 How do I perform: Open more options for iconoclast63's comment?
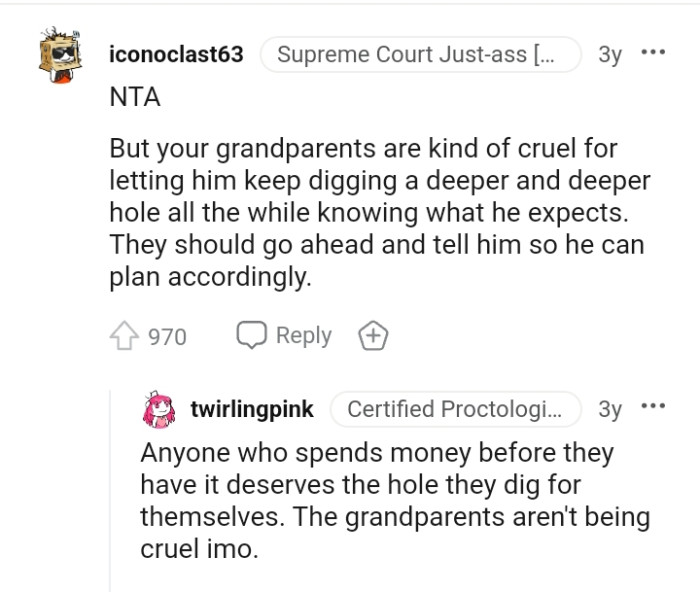[653, 51]
